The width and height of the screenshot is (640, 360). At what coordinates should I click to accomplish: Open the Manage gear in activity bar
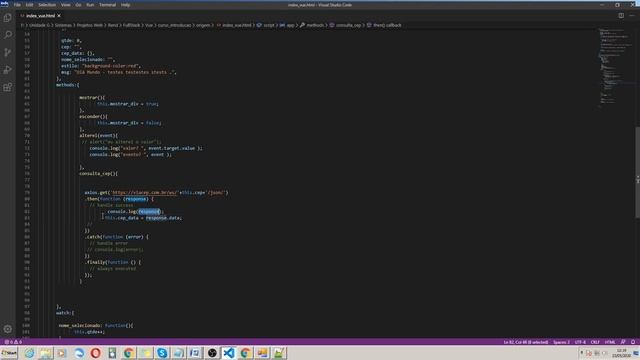7,329
